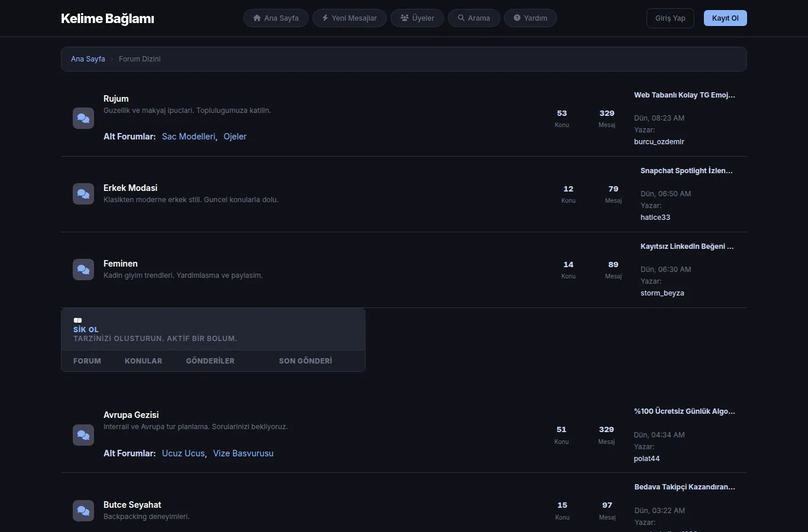View user burcu_ozdemir's profile

point(659,142)
